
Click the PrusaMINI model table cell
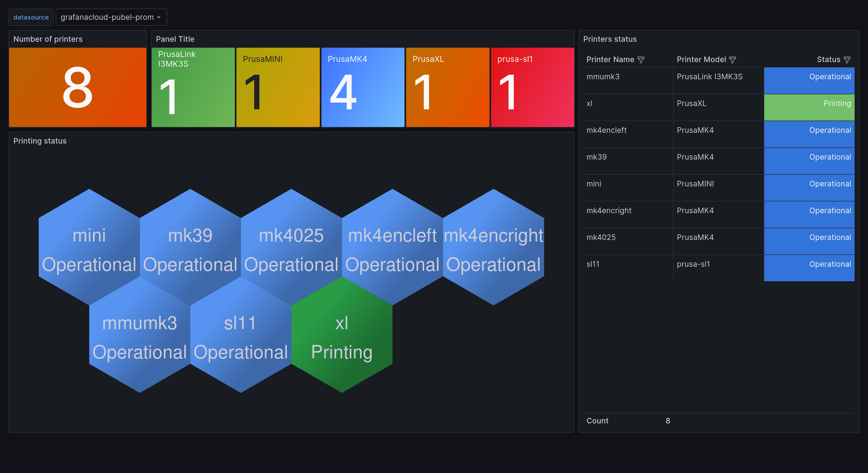(719, 187)
